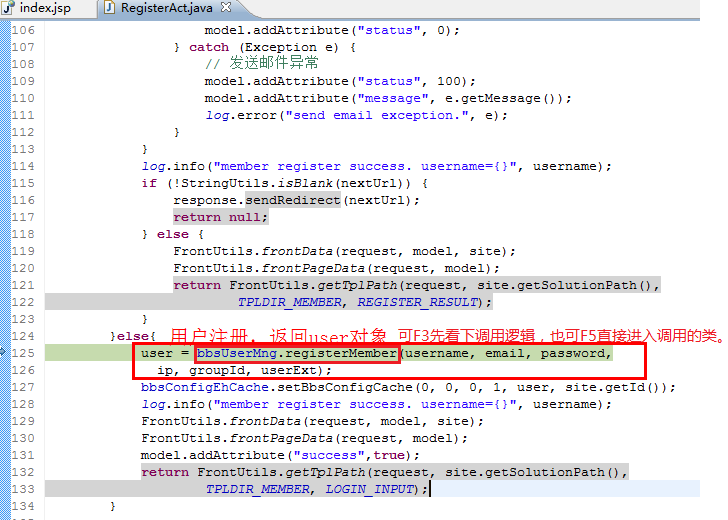Click 'LOGIN_INPUT' constant on line 133

(x=370, y=489)
